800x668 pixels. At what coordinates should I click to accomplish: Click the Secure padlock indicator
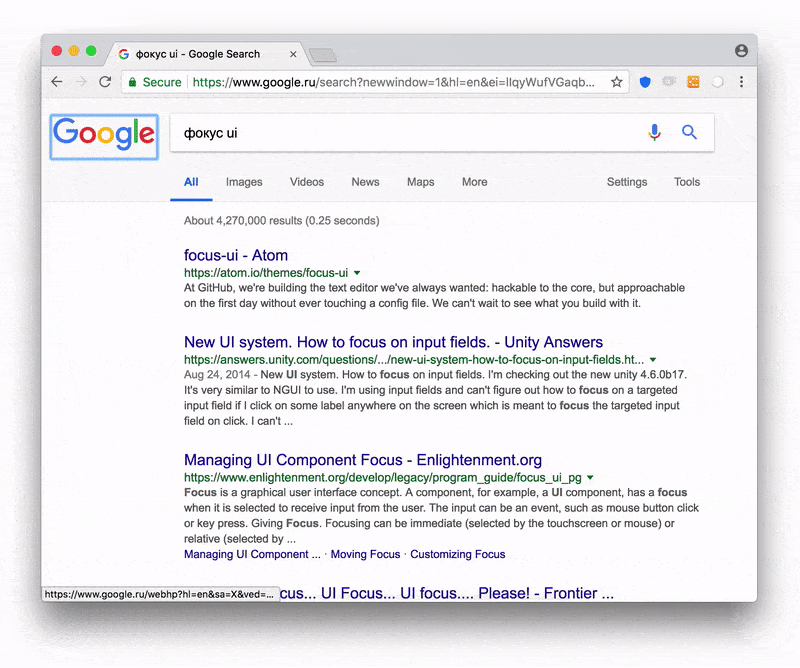tap(155, 82)
